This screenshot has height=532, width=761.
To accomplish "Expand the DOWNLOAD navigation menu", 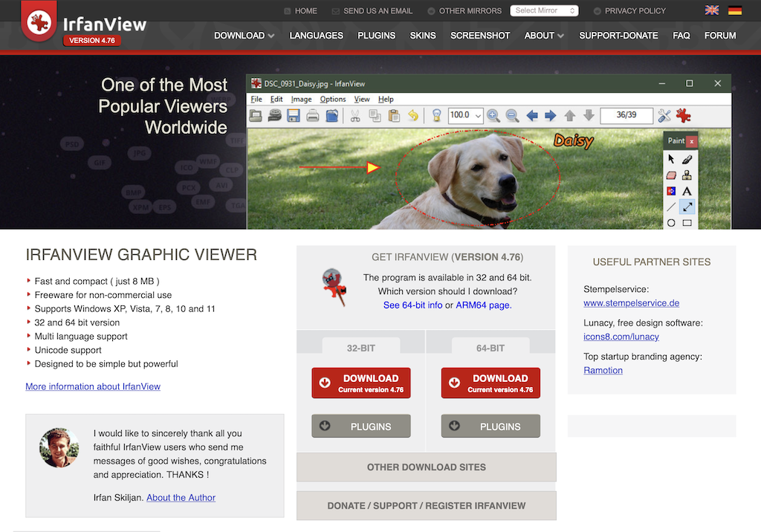I will pos(244,36).
